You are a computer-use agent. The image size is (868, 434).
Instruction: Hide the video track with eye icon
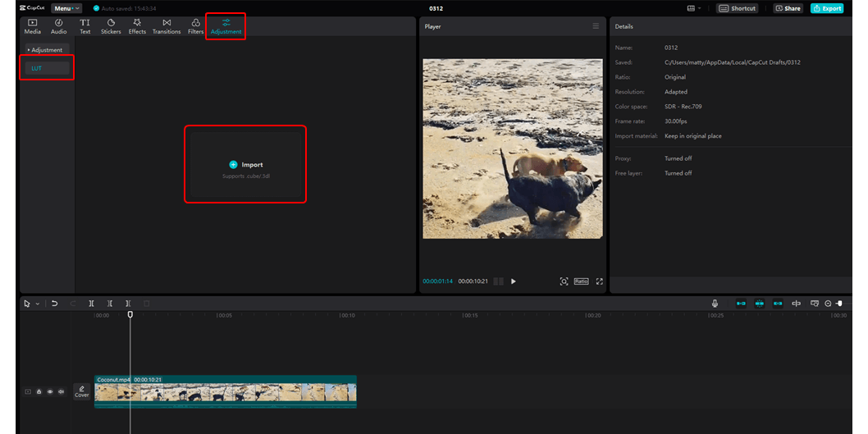[50, 391]
